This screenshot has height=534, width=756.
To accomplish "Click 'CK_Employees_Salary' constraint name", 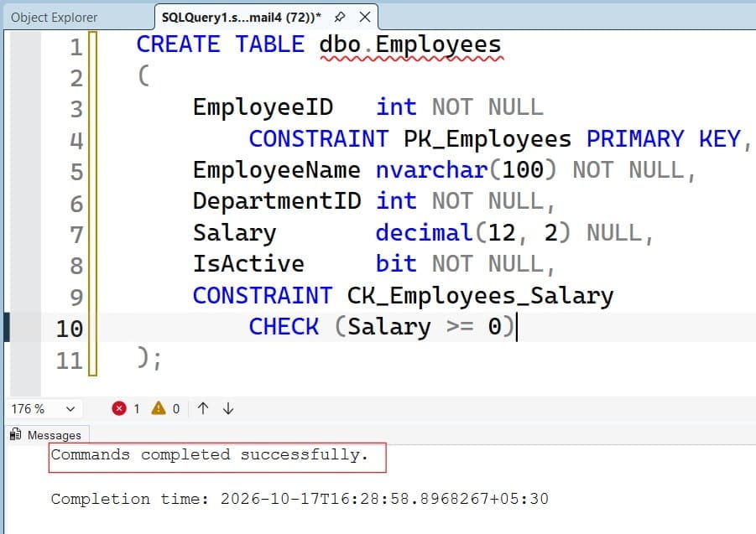I will tap(480, 296).
